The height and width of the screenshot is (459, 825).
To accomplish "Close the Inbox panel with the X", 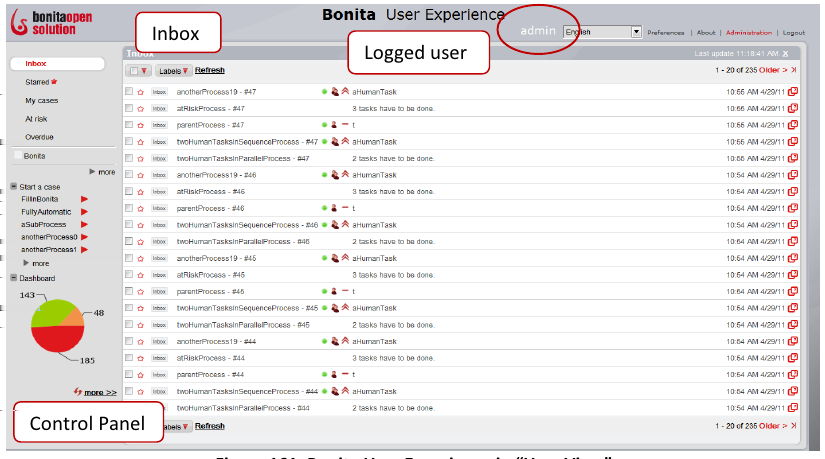I will [786, 54].
